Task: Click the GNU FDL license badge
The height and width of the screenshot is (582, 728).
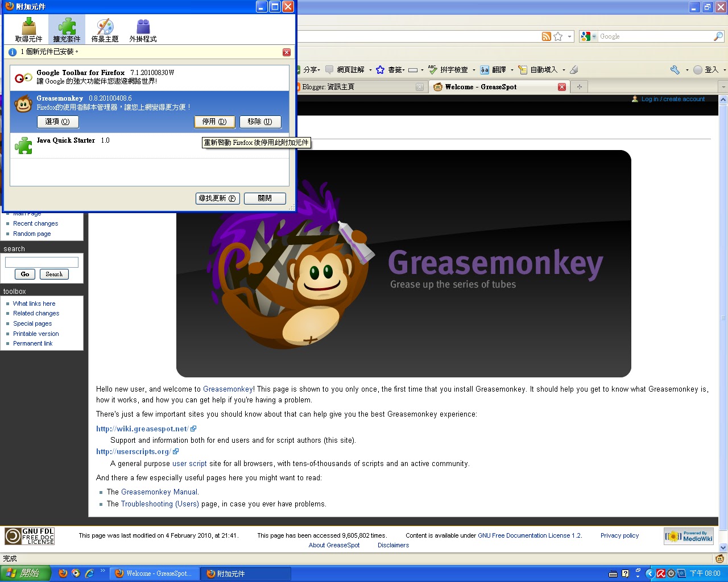Action: pos(30,536)
